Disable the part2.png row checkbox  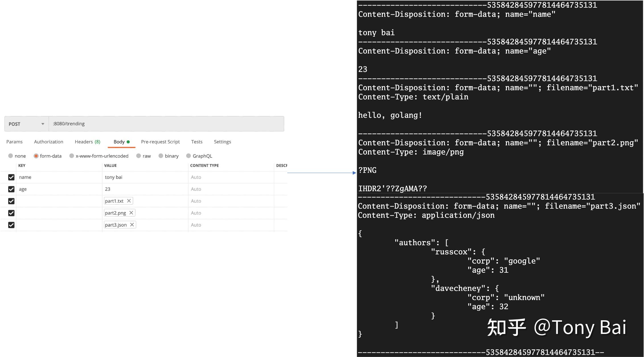11,213
